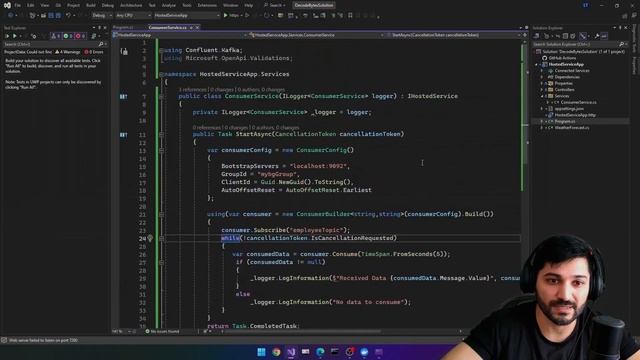Open the StartAsync member navigation dropdown

(x=453, y=35)
